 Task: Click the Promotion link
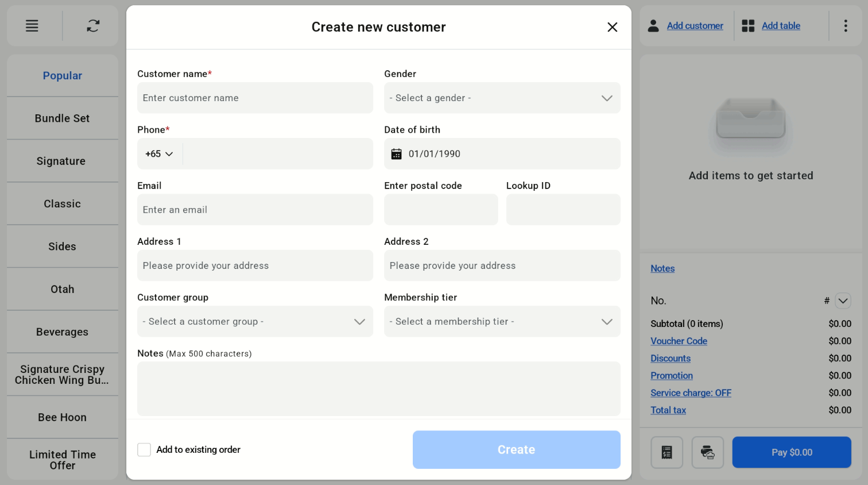point(672,375)
